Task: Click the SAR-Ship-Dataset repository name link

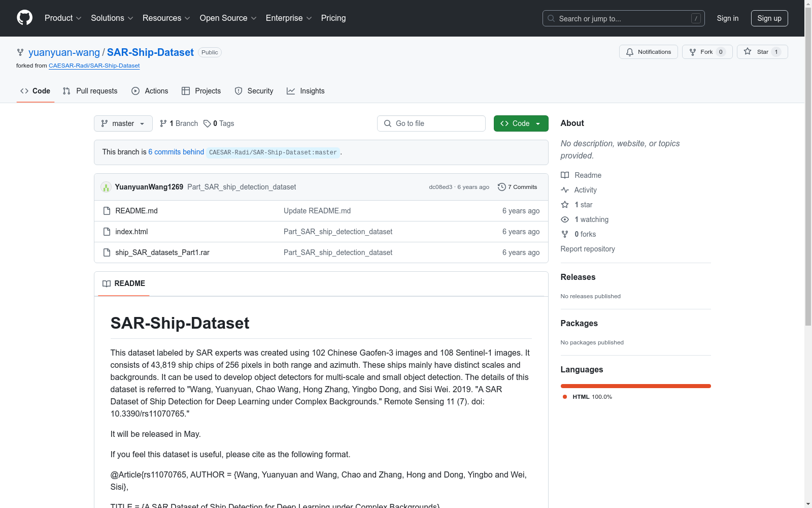Action: point(150,52)
